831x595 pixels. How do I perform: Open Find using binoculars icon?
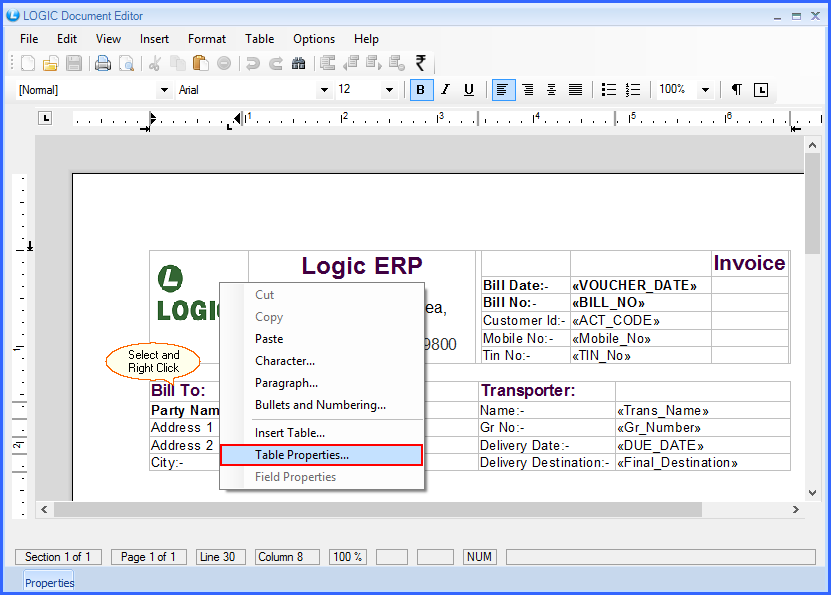298,64
